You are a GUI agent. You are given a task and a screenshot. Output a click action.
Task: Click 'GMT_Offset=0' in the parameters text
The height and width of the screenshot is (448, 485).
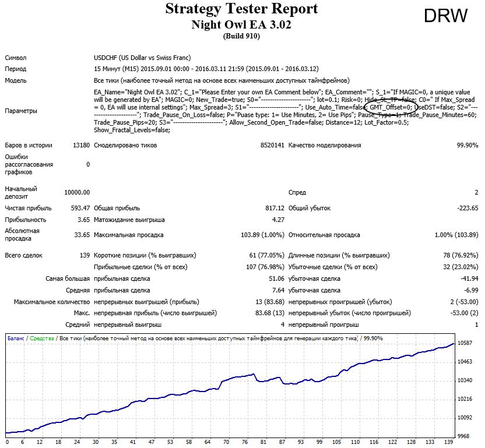coord(391,107)
